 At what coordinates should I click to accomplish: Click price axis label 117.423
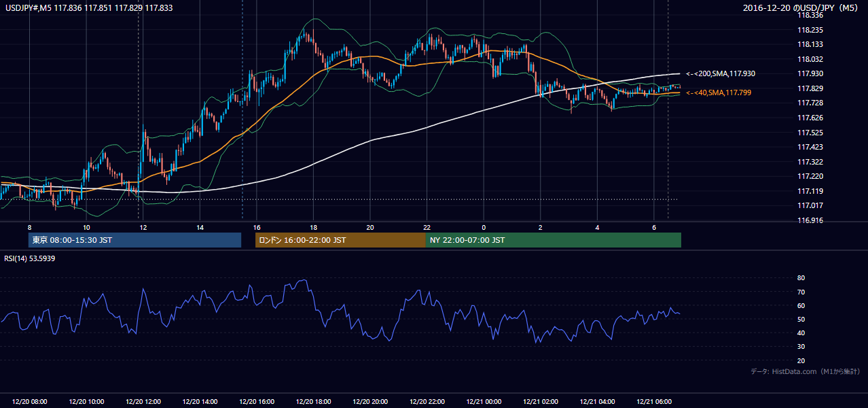(810, 147)
